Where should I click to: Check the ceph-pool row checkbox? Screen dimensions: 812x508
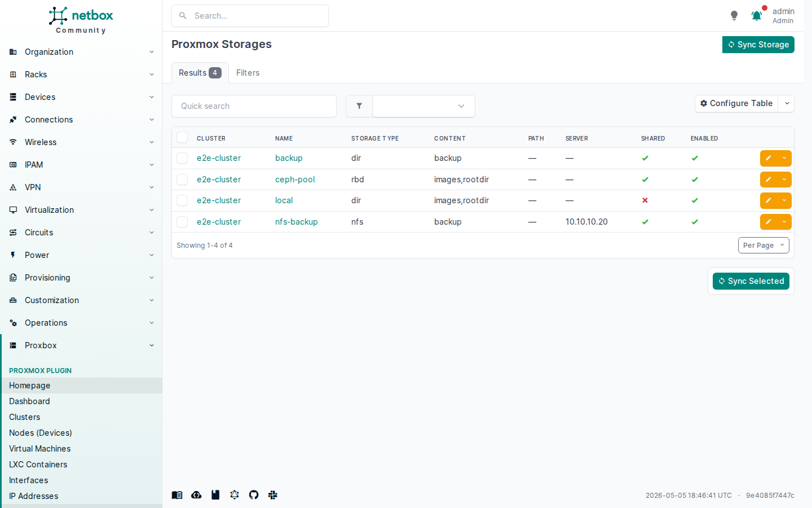[182, 179]
